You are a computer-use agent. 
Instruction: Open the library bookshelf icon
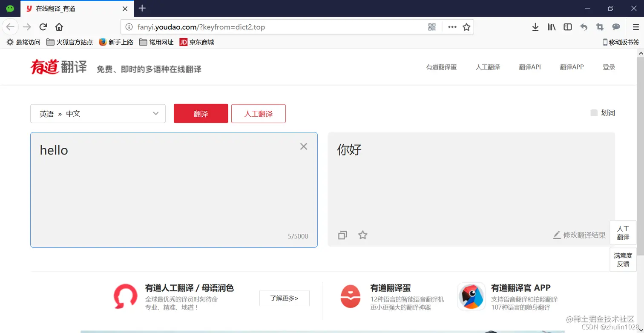[x=552, y=27]
